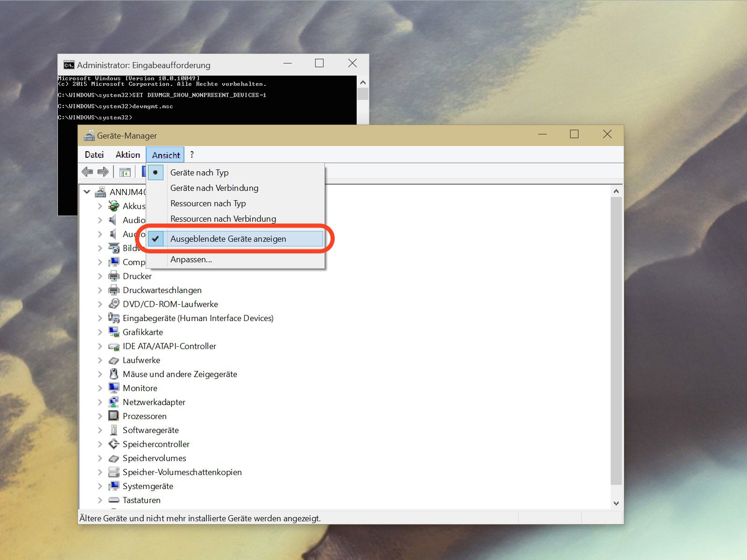Open the Datei menu

coord(94,154)
